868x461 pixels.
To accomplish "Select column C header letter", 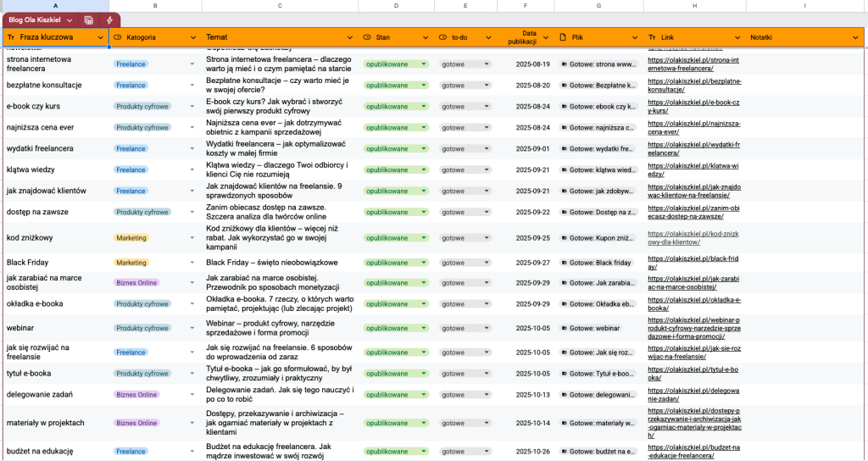I will click(x=280, y=7).
